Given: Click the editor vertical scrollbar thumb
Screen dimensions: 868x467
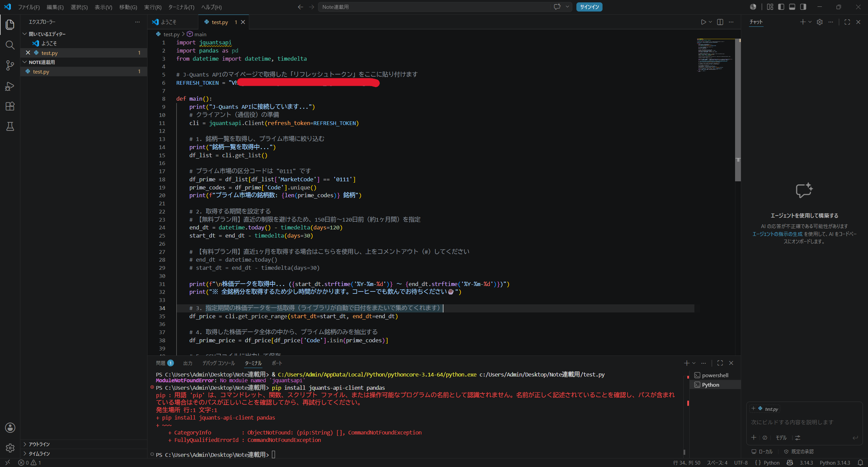Looking at the screenshot, I should point(738,110).
